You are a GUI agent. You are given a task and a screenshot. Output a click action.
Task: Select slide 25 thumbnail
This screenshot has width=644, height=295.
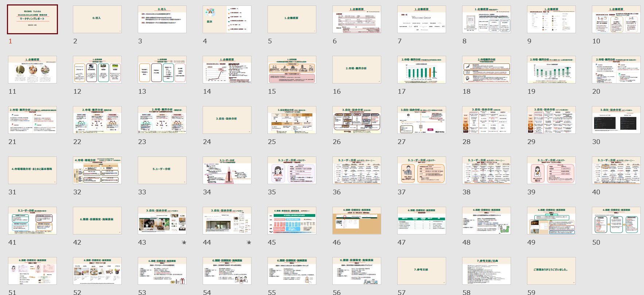(x=292, y=120)
